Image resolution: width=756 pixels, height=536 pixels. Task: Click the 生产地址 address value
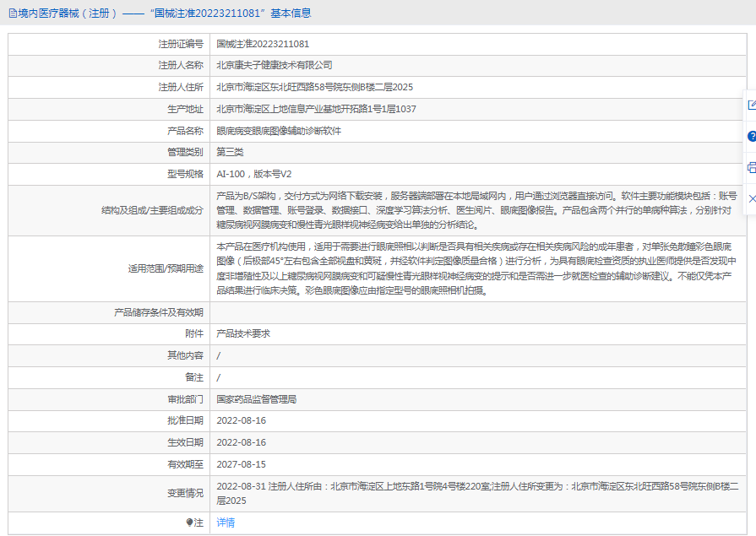[x=316, y=109]
